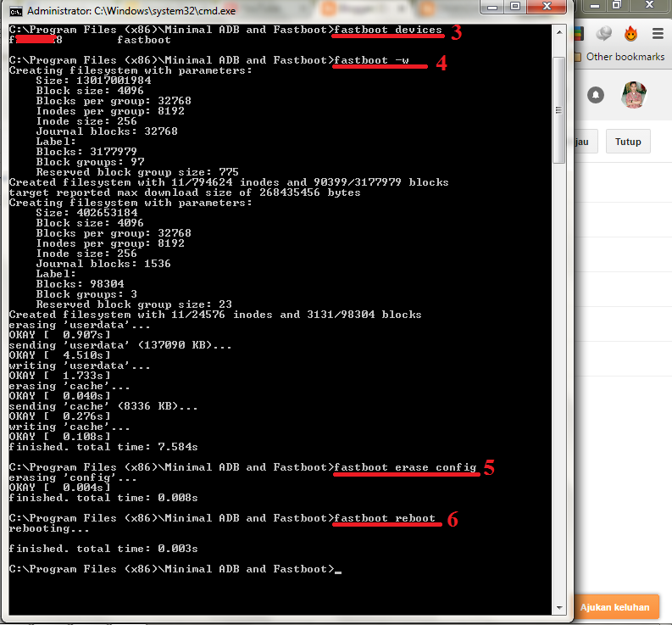Screen dimensions: 672x625
Task: Click 'Reserved block group size: 23' line
Action: 134,304
